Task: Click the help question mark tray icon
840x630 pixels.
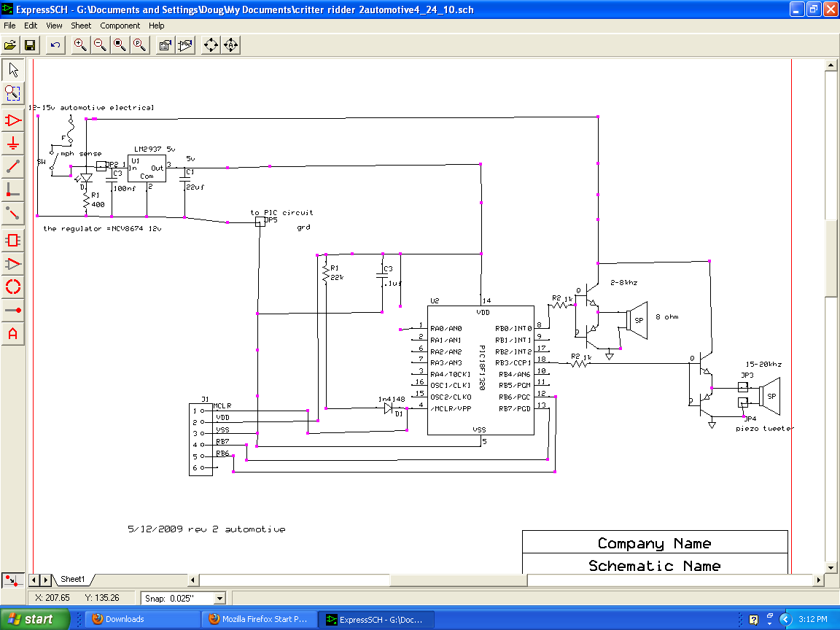Action: click(753, 620)
